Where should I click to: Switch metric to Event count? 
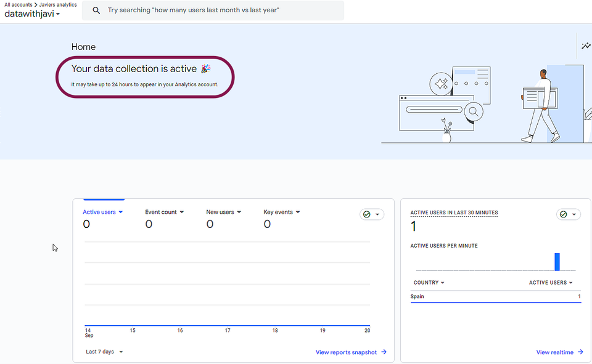[x=163, y=212]
